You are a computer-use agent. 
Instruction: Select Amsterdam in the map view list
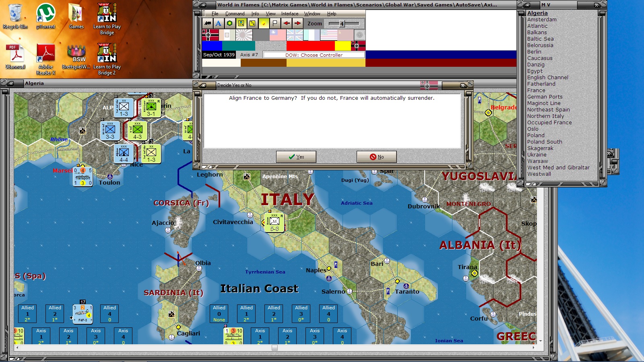tap(542, 19)
